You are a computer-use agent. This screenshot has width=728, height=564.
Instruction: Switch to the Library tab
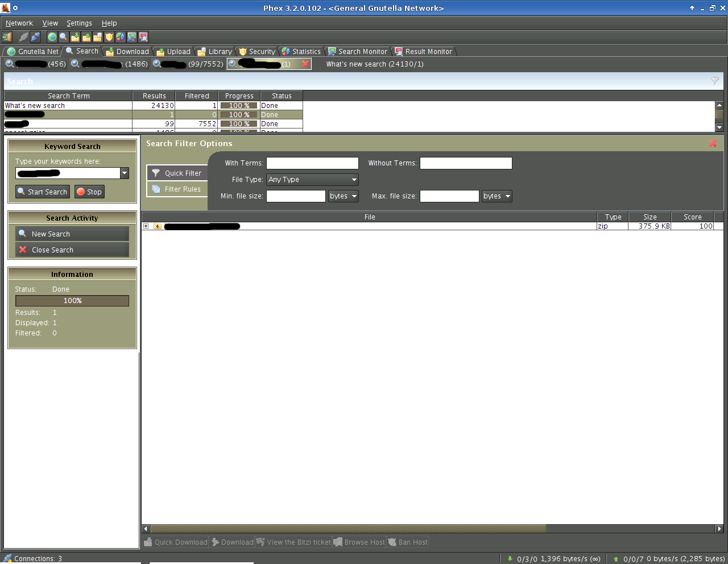tap(215, 51)
